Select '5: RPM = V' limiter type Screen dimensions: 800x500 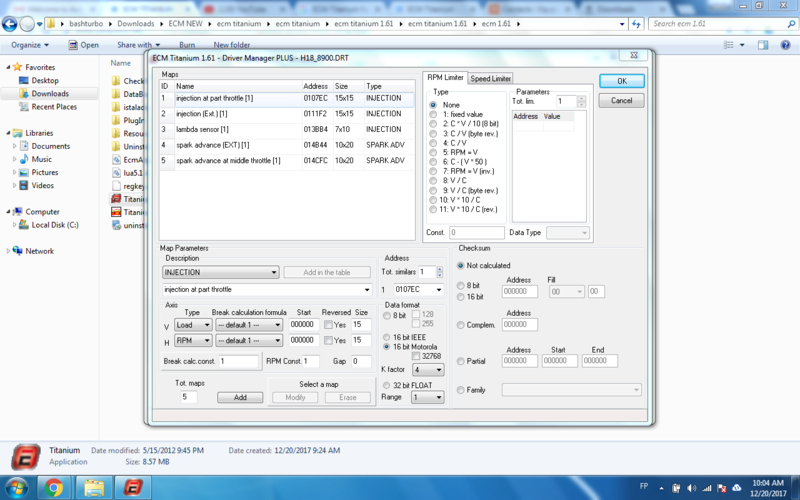point(433,153)
